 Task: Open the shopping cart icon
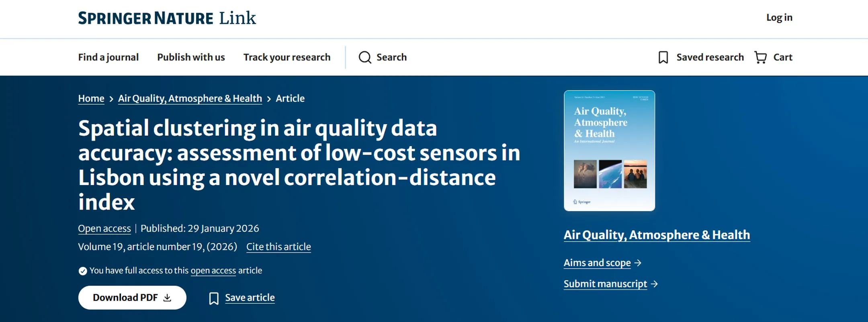[760, 57]
